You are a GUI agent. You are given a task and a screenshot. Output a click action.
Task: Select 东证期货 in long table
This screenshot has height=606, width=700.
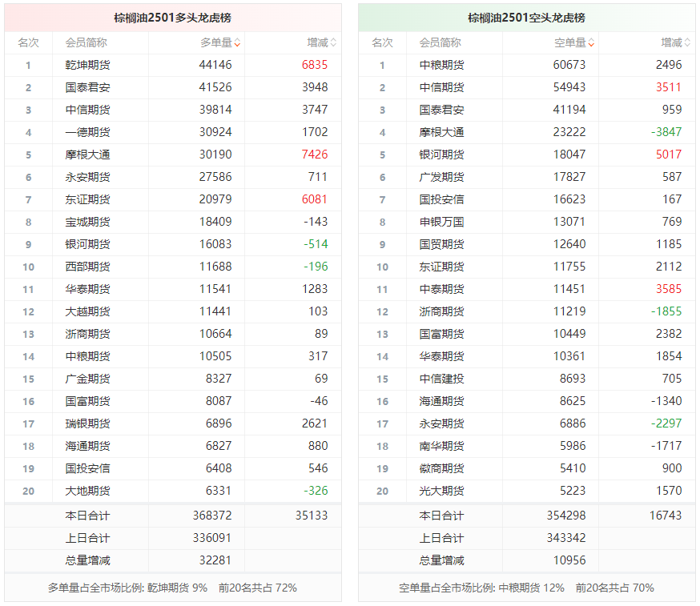[x=87, y=199]
